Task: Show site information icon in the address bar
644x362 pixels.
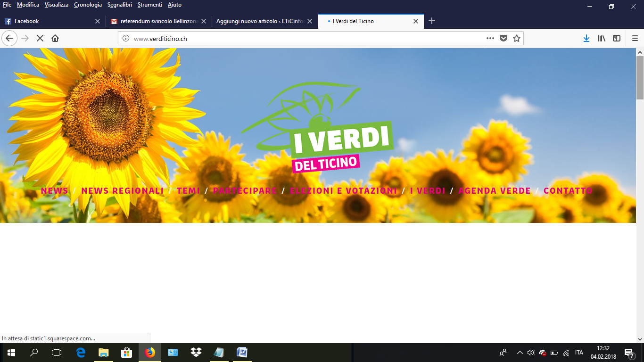Action: pyautogui.click(x=126, y=39)
